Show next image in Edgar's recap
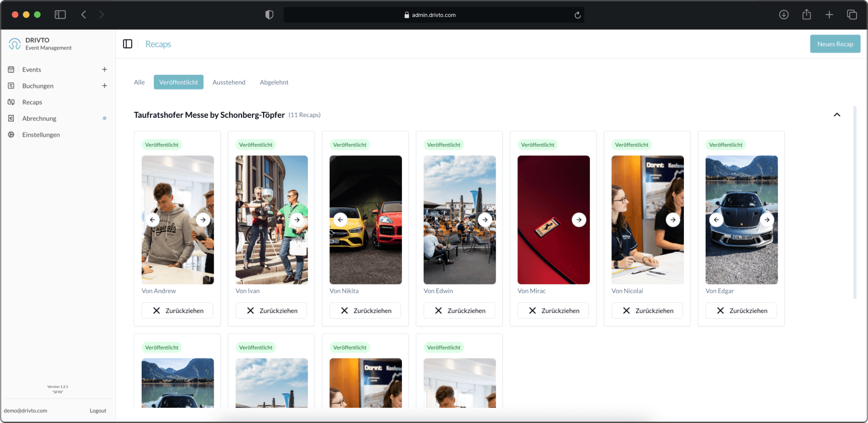Screen dimensions: 868x423 [x=767, y=220]
